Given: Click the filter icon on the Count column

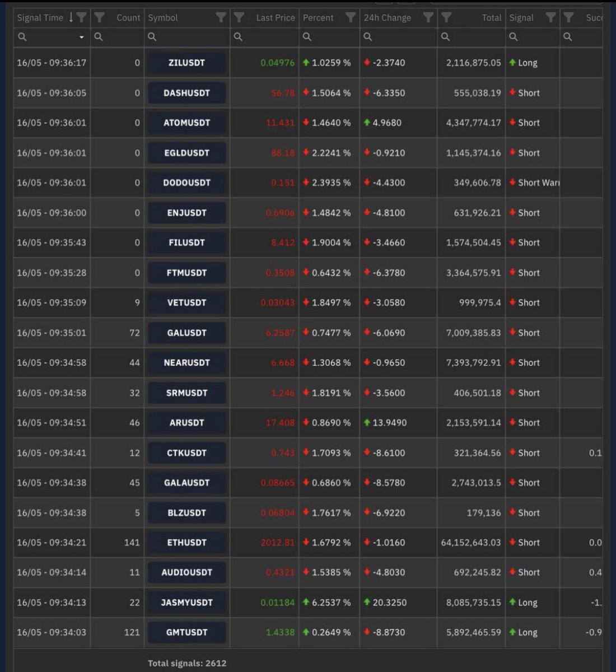Looking at the screenshot, I should click(x=99, y=17).
